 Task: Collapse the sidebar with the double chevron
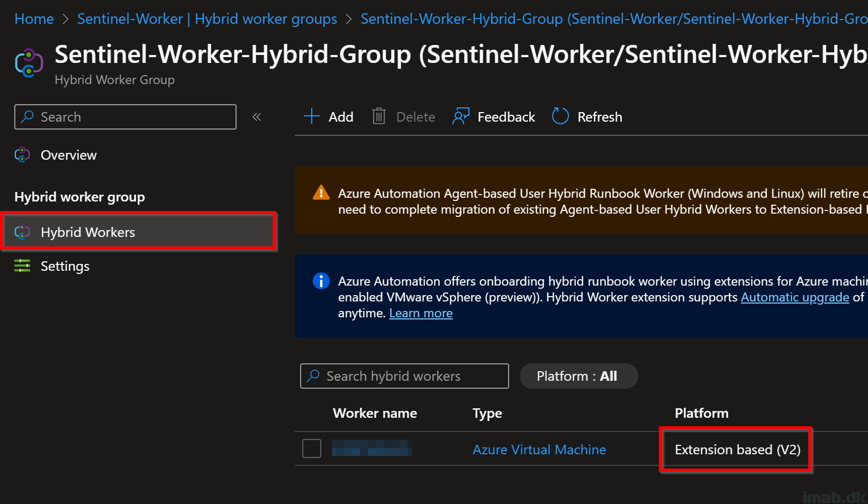click(x=257, y=117)
